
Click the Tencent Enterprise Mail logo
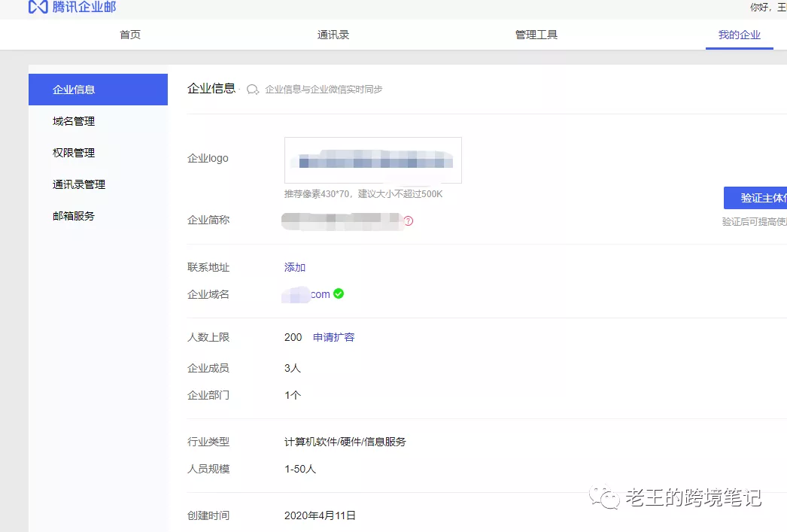coord(72,8)
